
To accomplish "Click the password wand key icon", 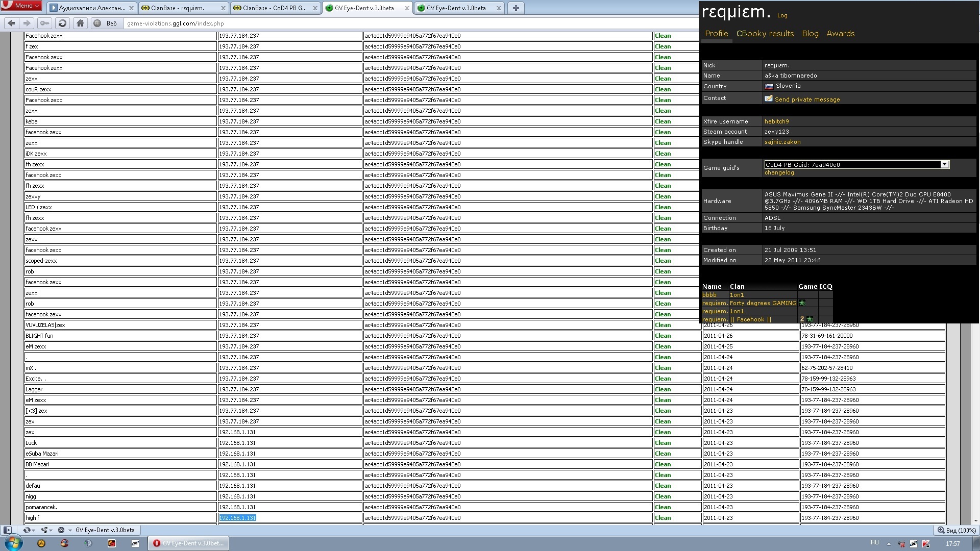I will click(45, 23).
